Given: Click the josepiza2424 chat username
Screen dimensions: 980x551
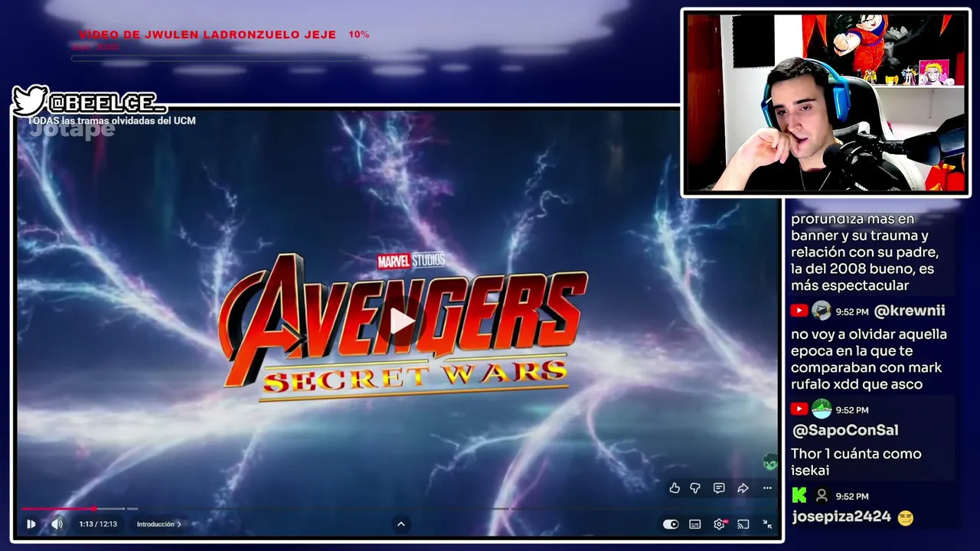Looking at the screenshot, I should [841, 517].
